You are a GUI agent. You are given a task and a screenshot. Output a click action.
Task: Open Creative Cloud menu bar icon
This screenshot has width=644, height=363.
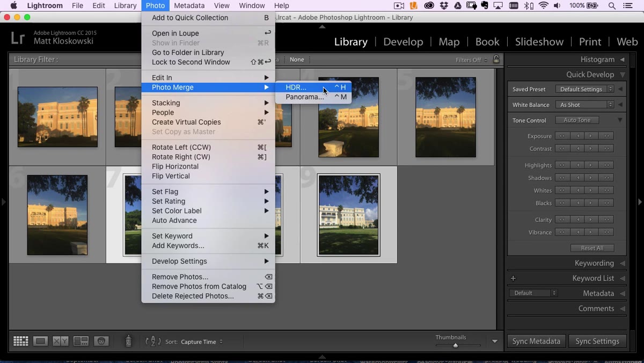point(429,6)
